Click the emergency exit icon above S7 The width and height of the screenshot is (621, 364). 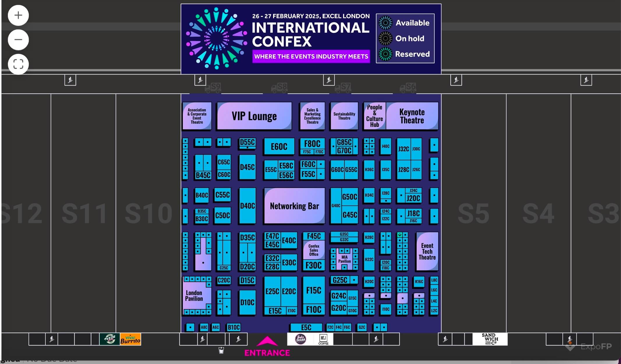click(329, 80)
